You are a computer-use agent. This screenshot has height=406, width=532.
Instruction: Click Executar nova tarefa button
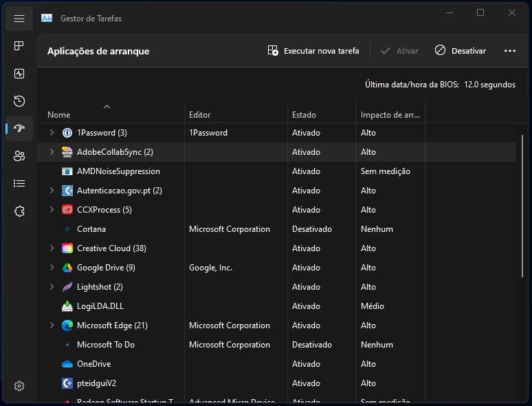tap(313, 51)
